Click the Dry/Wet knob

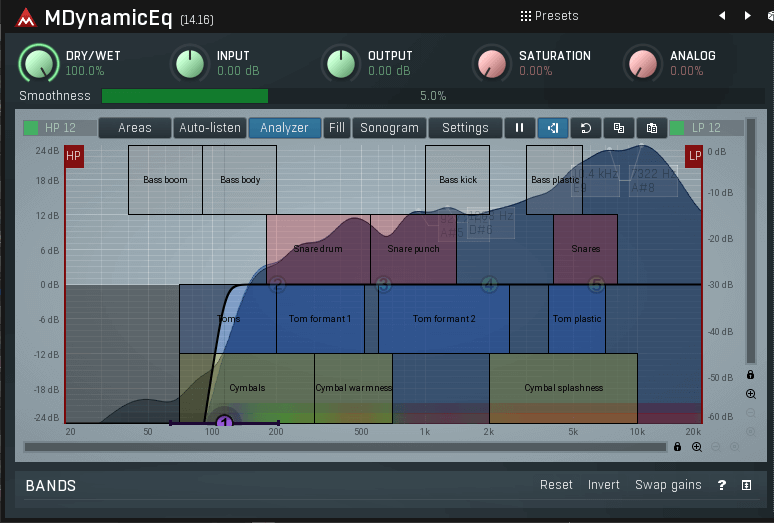click(x=39, y=64)
